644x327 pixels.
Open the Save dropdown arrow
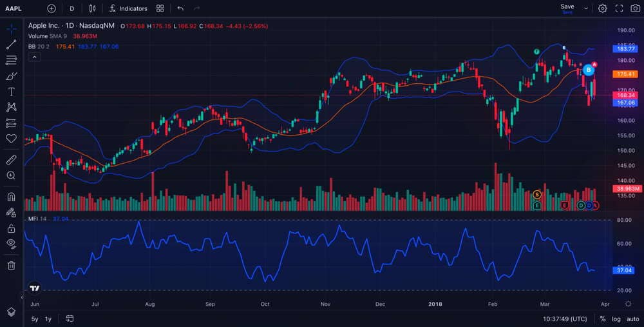(x=585, y=8)
